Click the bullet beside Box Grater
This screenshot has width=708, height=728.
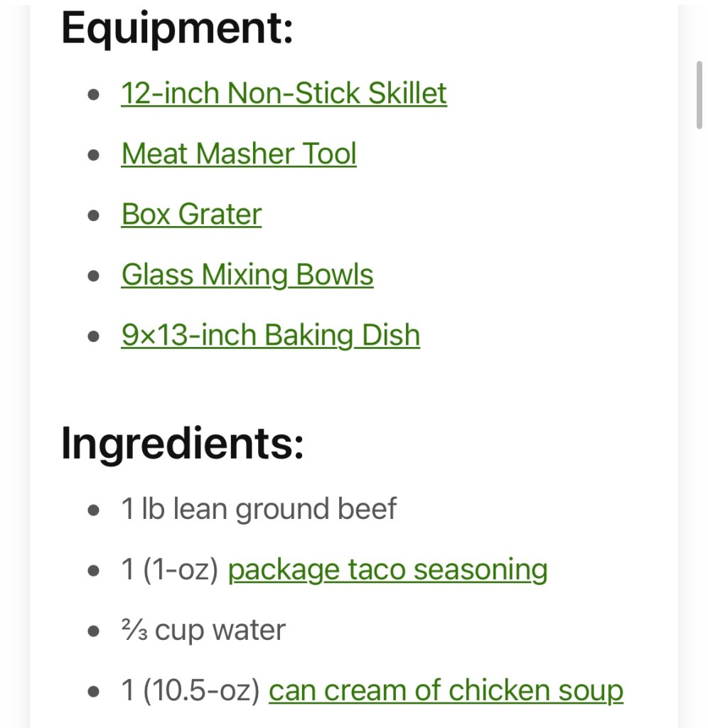(x=93, y=215)
